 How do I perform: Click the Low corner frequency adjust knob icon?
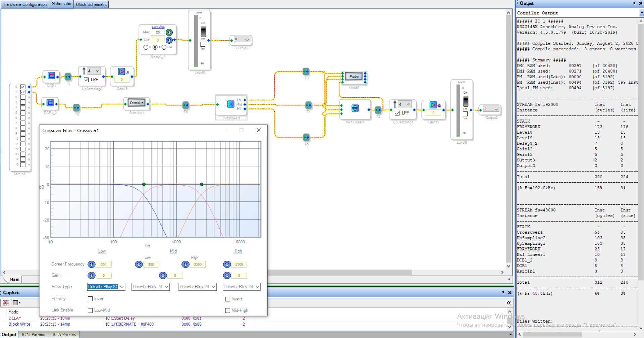tap(91, 264)
